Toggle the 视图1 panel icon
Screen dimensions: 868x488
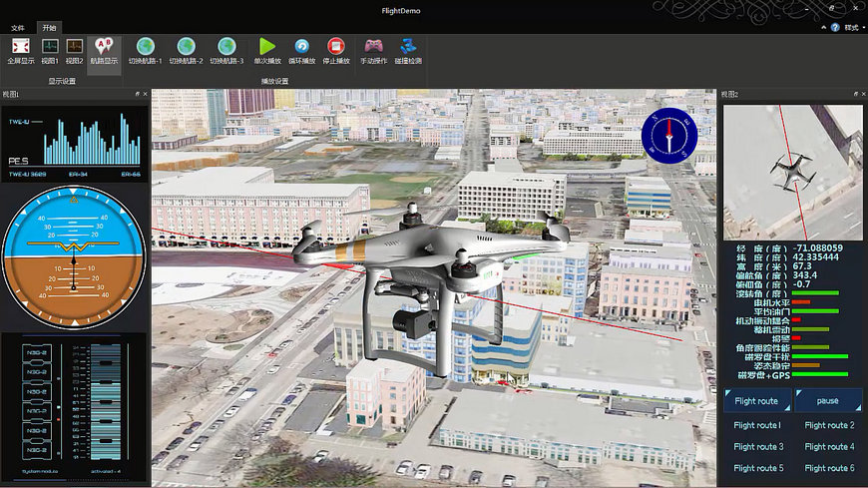tap(49, 46)
